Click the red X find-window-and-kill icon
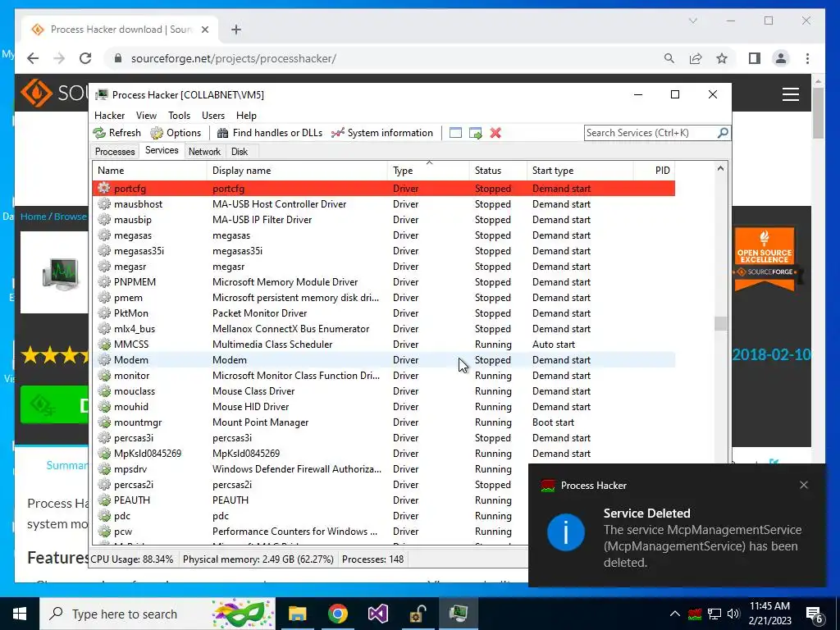The width and height of the screenshot is (840, 630). (495, 133)
